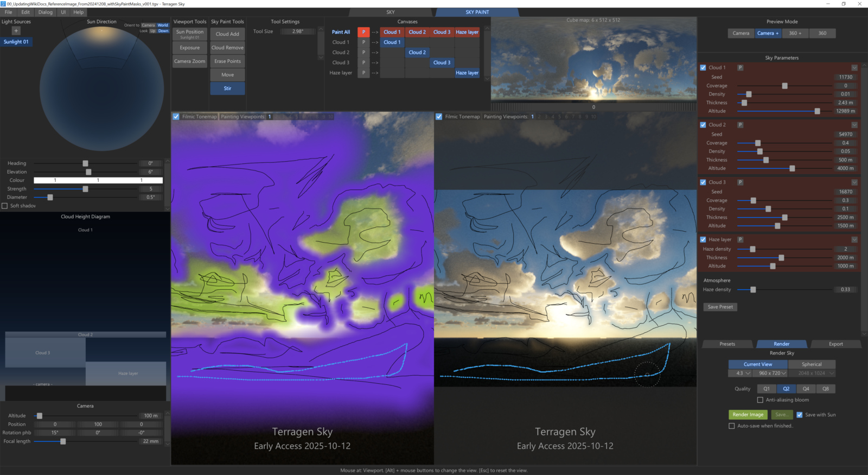The image size is (868, 475).
Task: Collapse the Cloud 1 parameters section
Action: 854,68
